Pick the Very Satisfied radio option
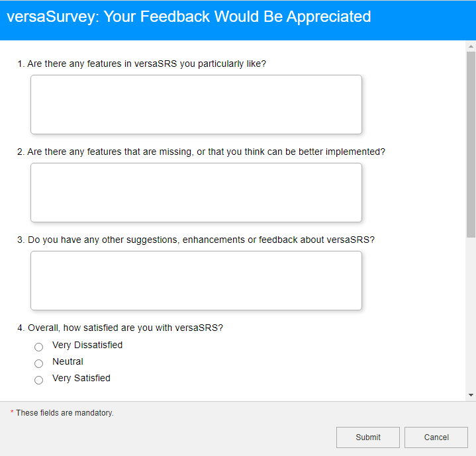This screenshot has height=456, width=476. [39, 380]
